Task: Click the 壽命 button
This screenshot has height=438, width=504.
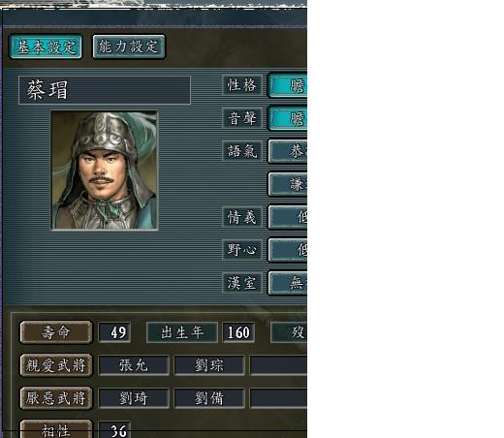Action: (56, 332)
